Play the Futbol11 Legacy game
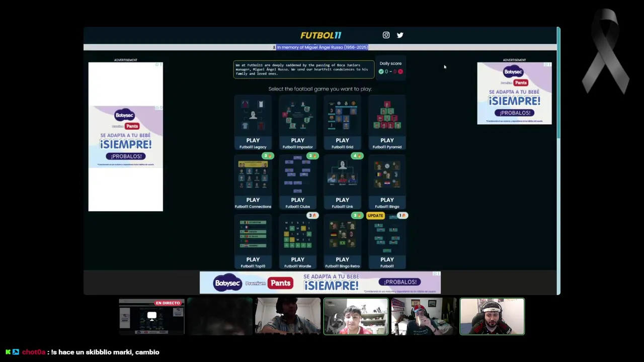 pyautogui.click(x=253, y=123)
